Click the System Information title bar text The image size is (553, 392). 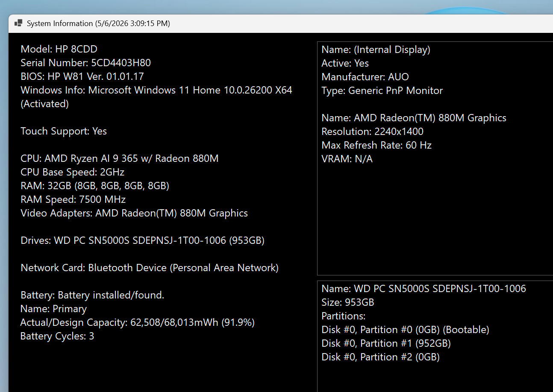coord(98,23)
